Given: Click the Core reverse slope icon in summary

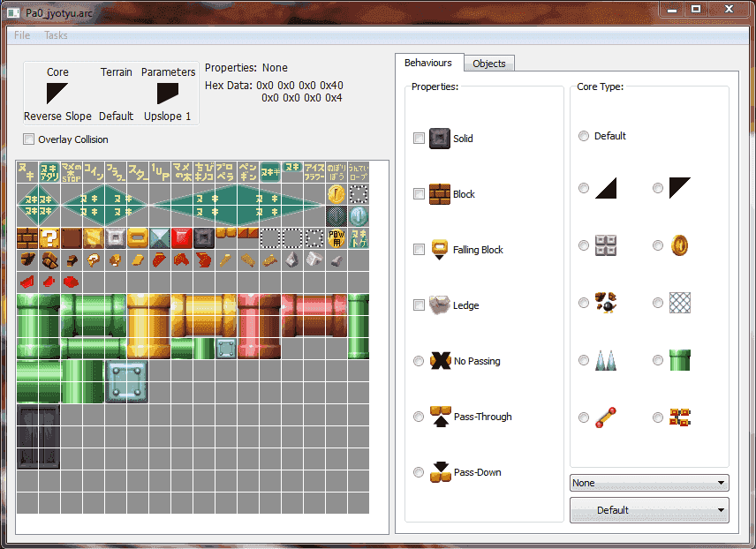Looking at the screenshot, I should click(x=57, y=93).
